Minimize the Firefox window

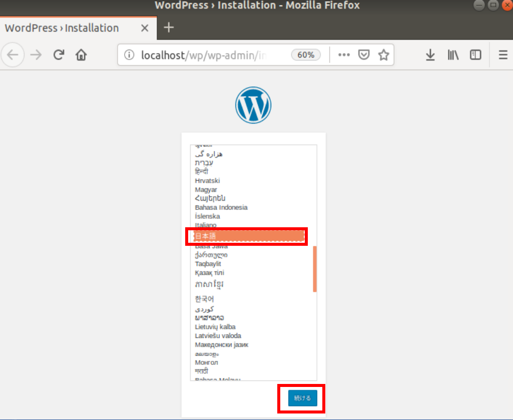(479, 5)
